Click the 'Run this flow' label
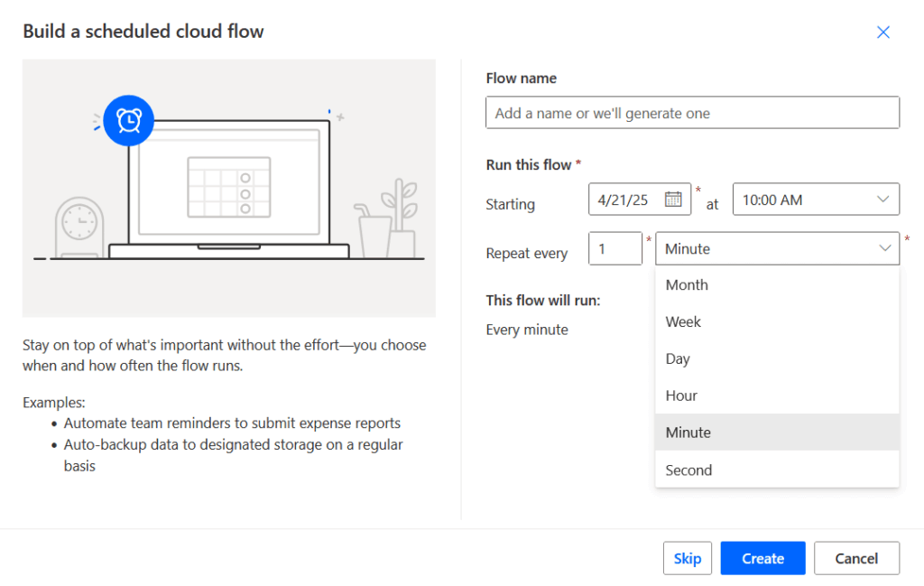Viewport: 924px width, 586px height. point(529,165)
